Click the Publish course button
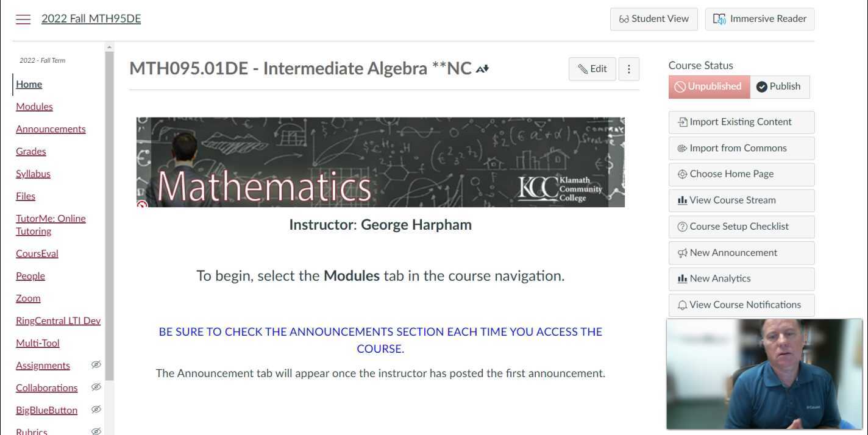 pyautogui.click(x=778, y=87)
